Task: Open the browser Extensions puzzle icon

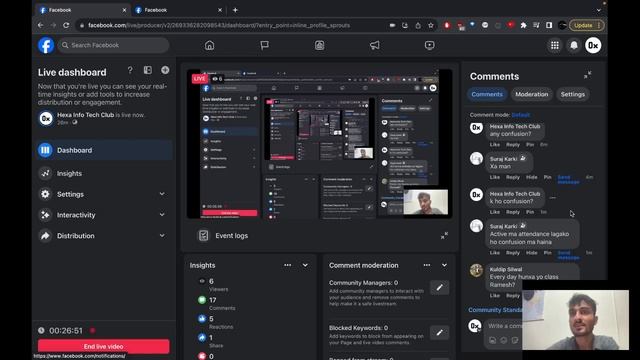Action: (x=523, y=25)
